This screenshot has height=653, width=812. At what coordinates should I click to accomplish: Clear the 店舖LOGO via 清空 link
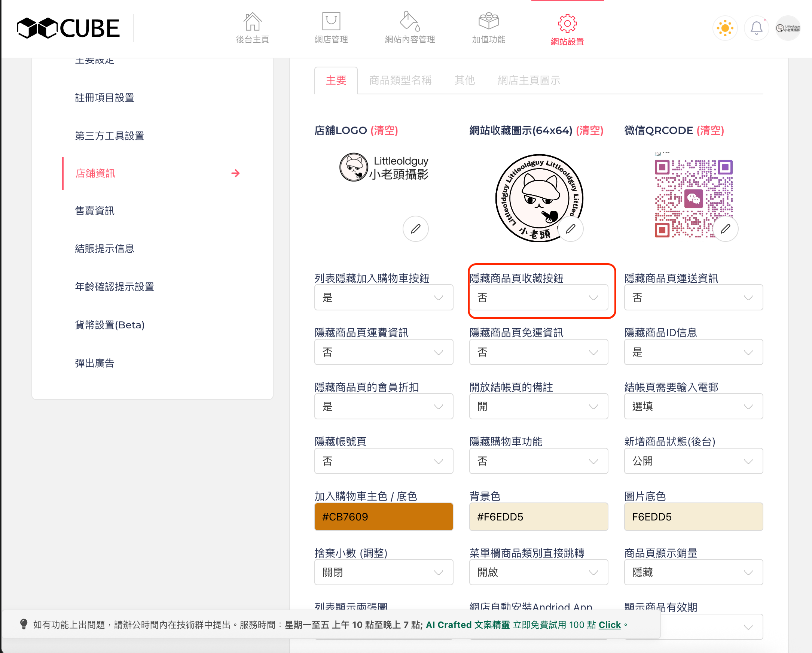click(384, 131)
